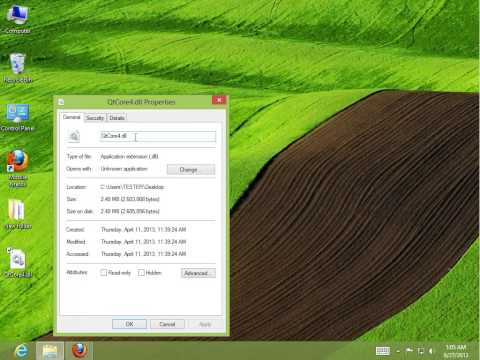Open the taskbar clock and date
The height and width of the screenshot is (360, 480).
(x=456, y=351)
